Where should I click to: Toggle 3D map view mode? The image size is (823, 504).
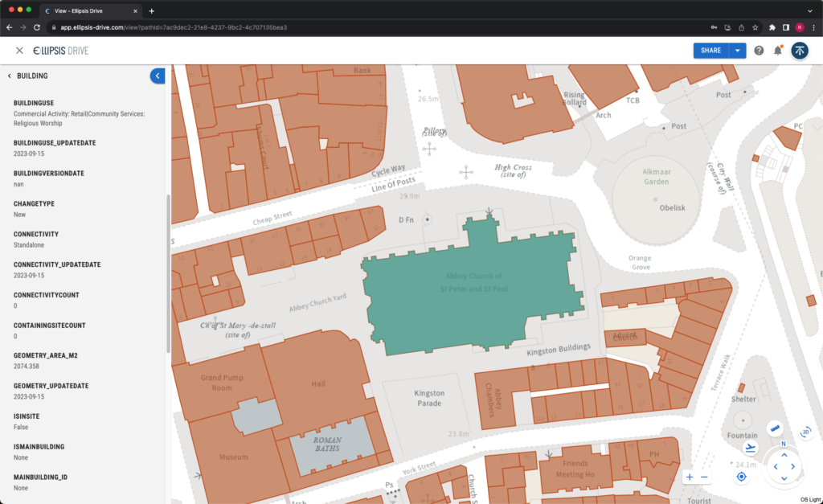(805, 432)
